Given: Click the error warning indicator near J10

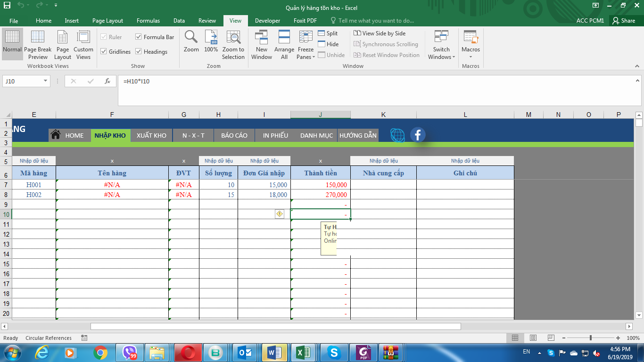Looking at the screenshot, I should (x=280, y=214).
